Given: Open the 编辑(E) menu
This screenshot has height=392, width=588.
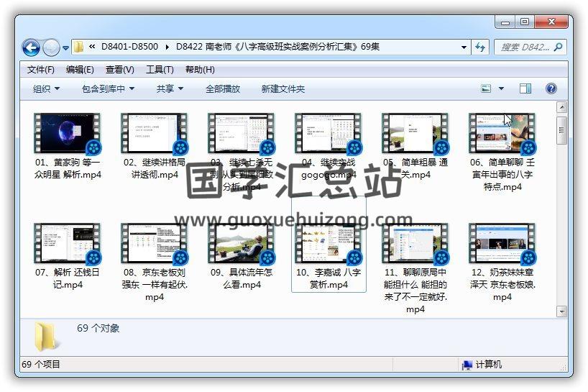Looking at the screenshot, I should 80,70.
